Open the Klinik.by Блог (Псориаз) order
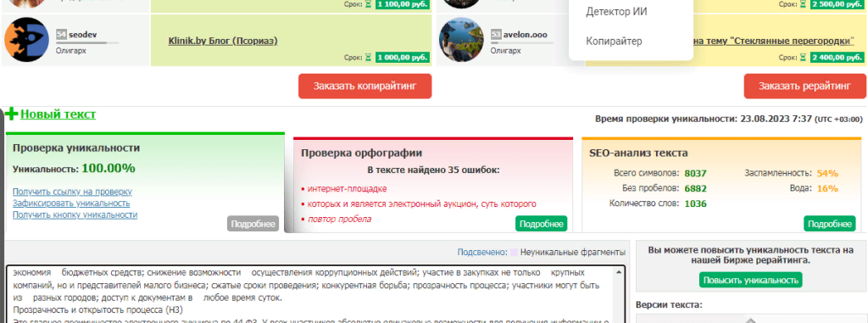868x323 pixels. (x=223, y=41)
